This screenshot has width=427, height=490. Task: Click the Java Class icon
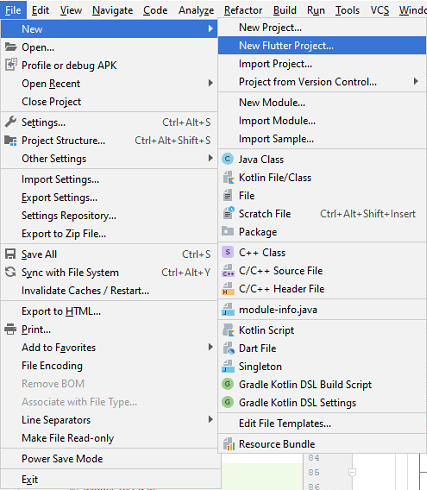228,159
